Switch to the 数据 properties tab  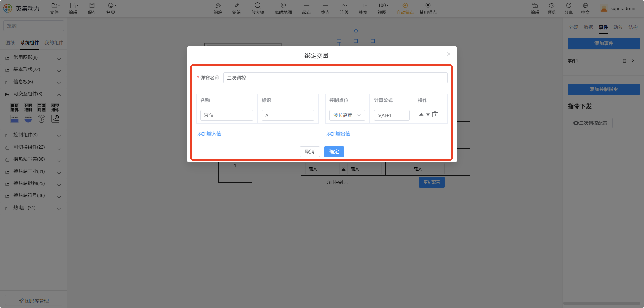tap(588, 27)
